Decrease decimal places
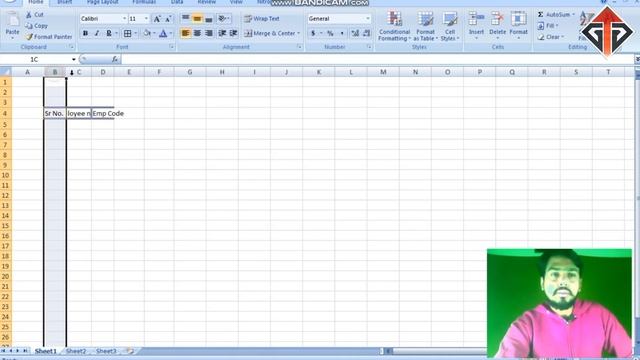 click(x=367, y=33)
